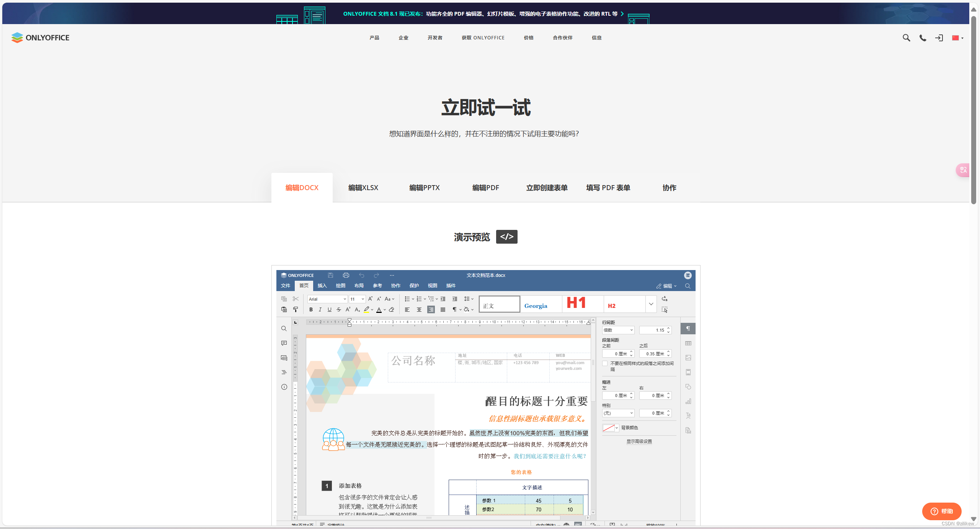
Task: Click the Print icon in editor header
Action: pos(346,275)
